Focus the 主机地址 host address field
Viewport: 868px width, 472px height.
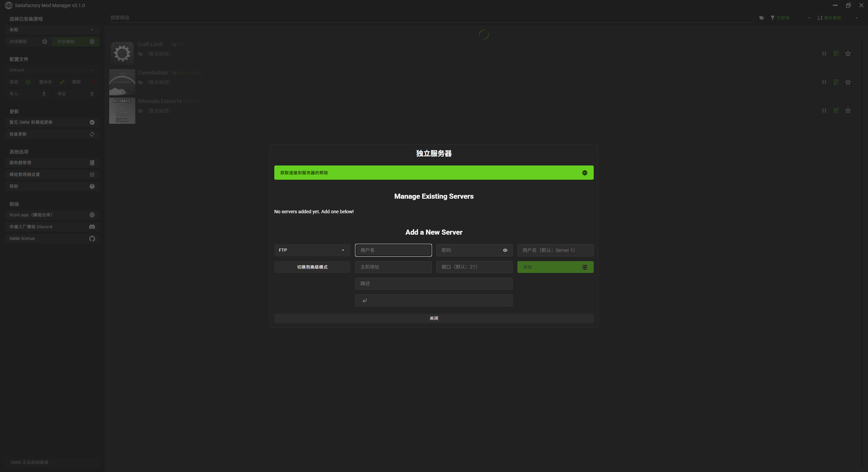tap(393, 267)
